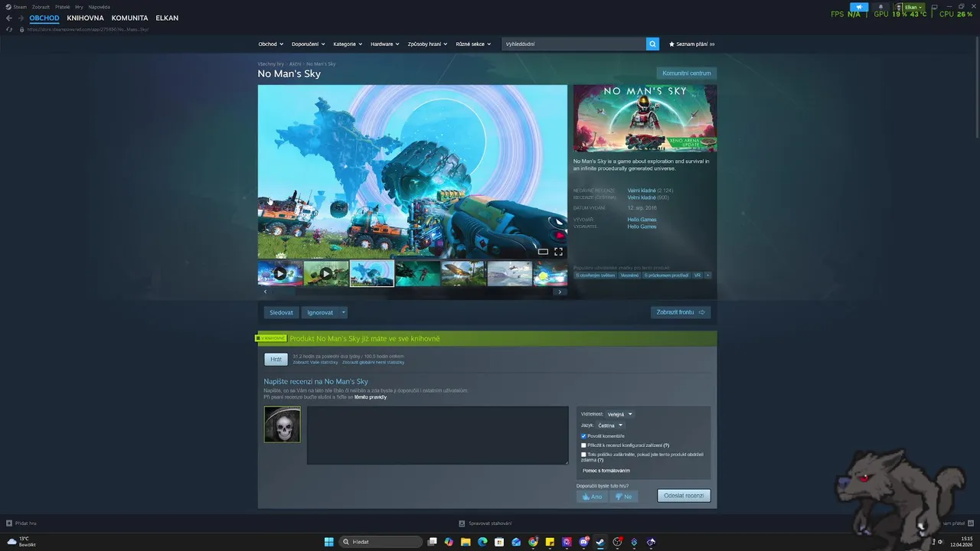Open the announcements megaphone button
980x551 pixels.
click(x=859, y=7)
